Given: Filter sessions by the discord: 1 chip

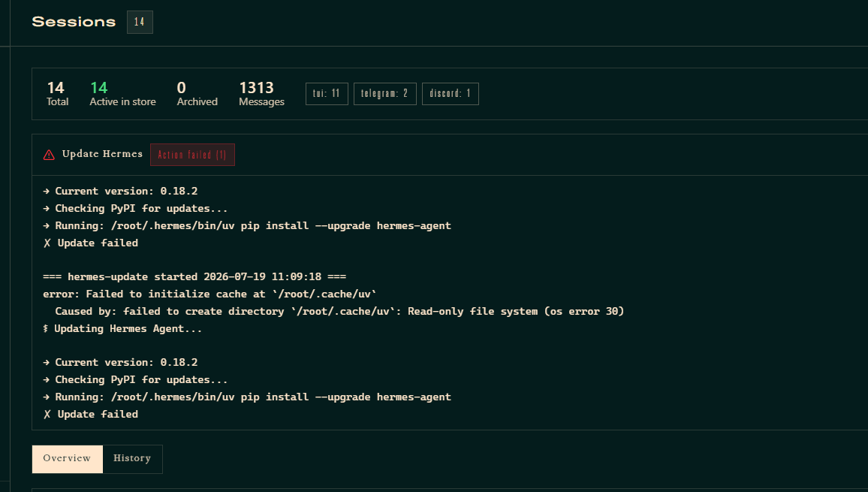Looking at the screenshot, I should pyautogui.click(x=450, y=94).
